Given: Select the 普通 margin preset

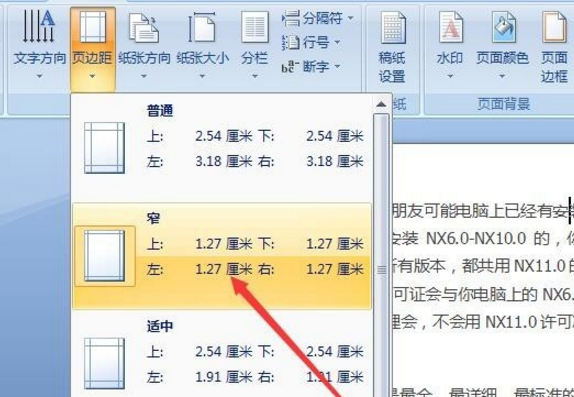Looking at the screenshot, I should (222, 148).
